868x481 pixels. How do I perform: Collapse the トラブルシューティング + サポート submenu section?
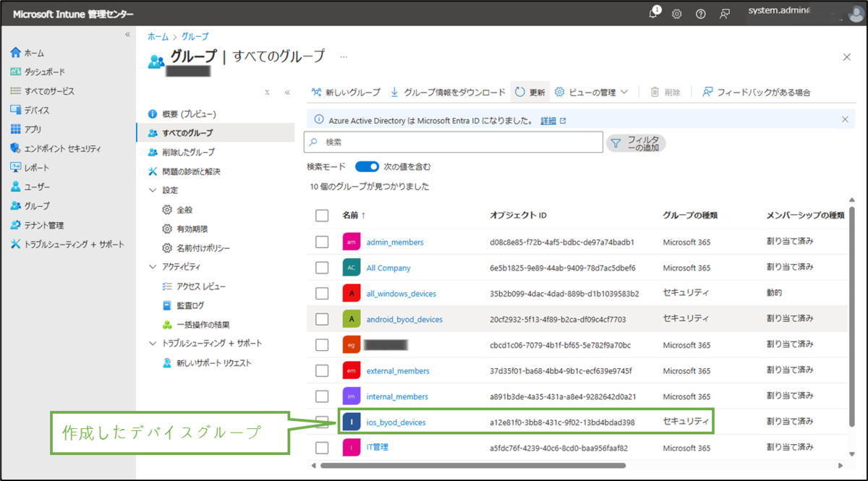[x=153, y=344]
